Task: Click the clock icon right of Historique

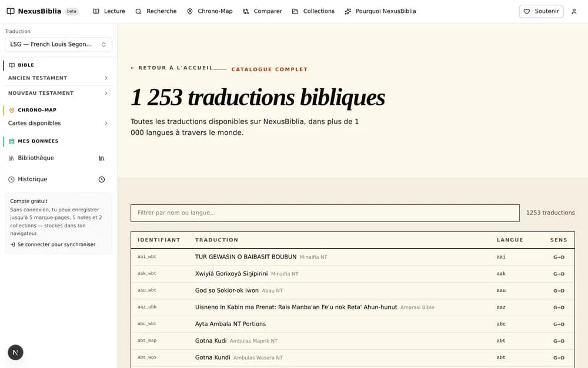Action: click(102, 180)
